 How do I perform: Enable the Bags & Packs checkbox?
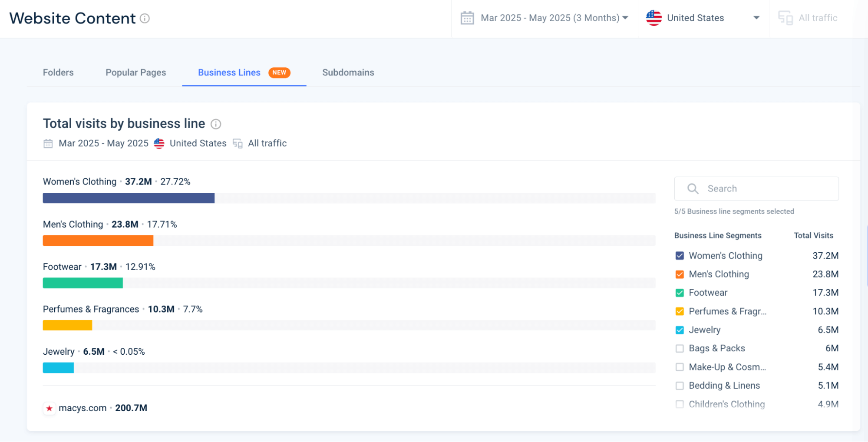point(680,349)
